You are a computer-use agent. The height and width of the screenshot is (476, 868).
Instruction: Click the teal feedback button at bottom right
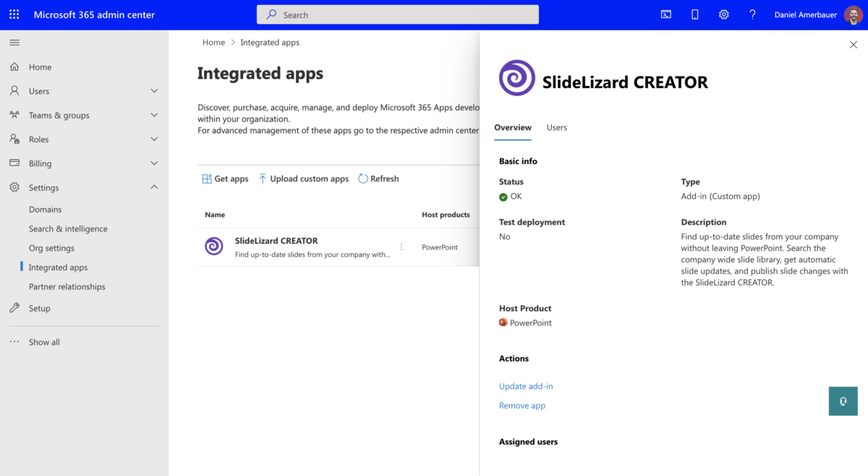coord(843,401)
